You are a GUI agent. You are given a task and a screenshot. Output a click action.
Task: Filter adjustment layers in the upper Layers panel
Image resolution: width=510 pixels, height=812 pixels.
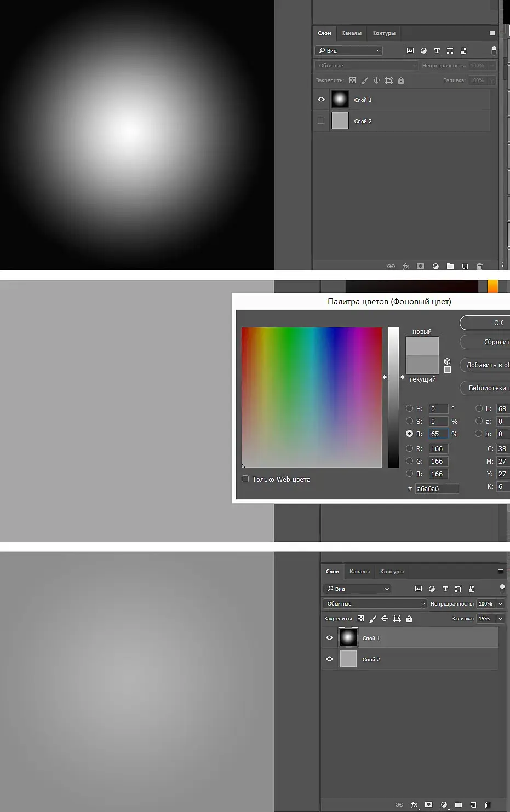[x=423, y=50]
